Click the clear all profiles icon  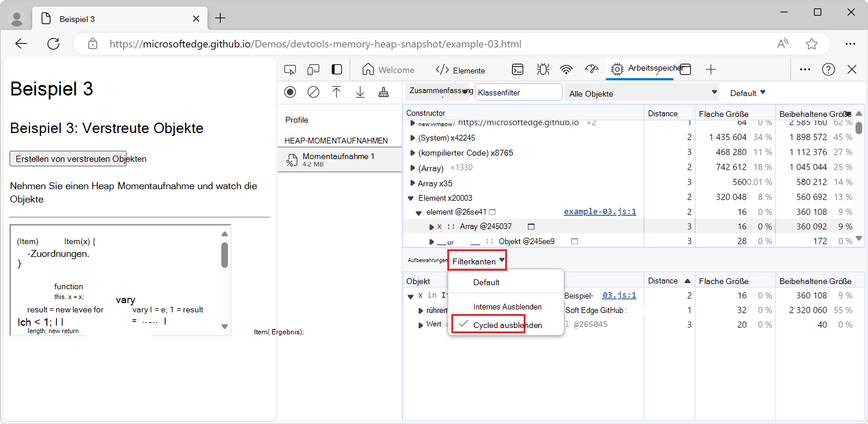313,92
